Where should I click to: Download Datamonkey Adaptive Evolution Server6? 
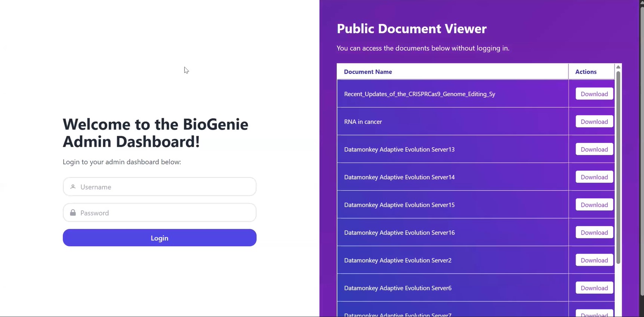click(594, 288)
